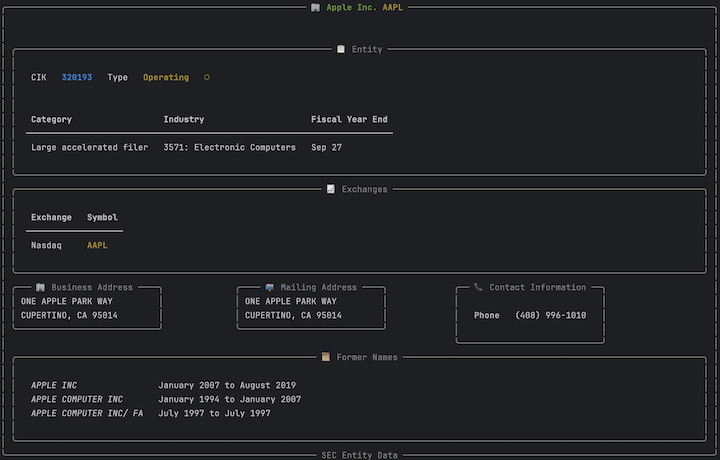
Task: Select the Nasdaq exchange cell
Action: [x=46, y=246]
